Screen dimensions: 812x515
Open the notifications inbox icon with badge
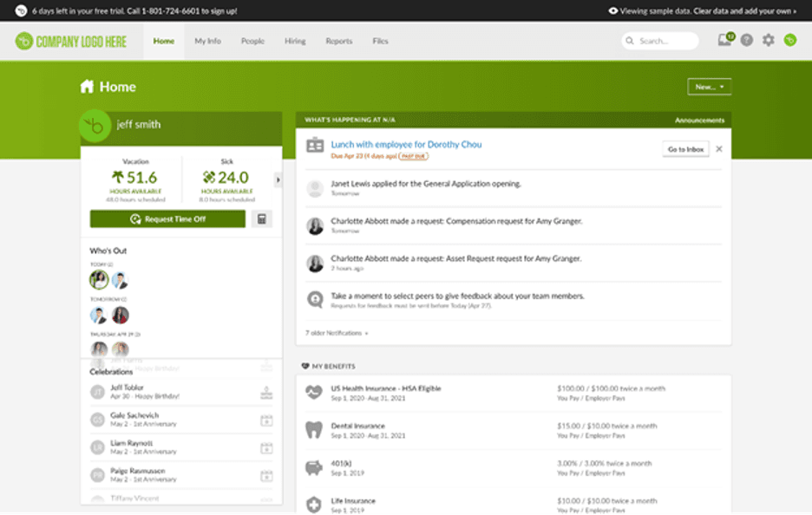click(x=723, y=41)
